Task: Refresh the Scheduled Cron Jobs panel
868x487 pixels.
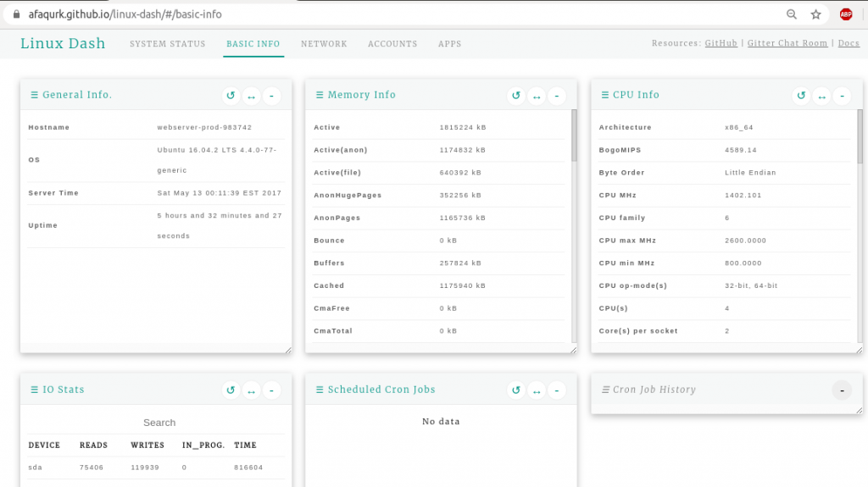Action: 516,390
